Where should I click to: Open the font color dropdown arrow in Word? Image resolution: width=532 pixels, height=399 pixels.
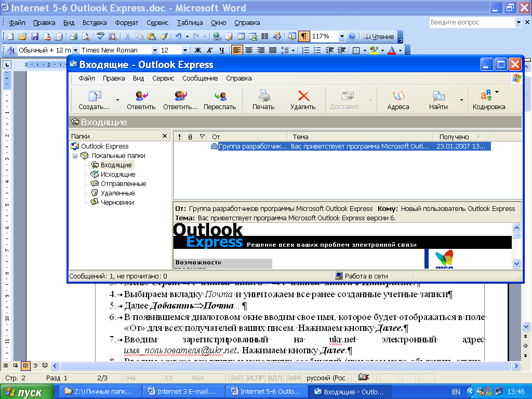[401, 50]
